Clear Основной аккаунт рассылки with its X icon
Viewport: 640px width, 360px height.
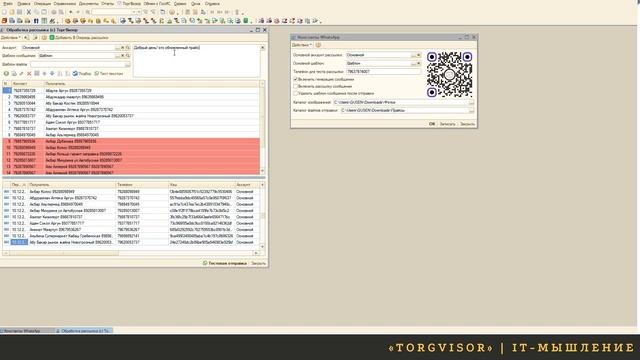[418, 55]
